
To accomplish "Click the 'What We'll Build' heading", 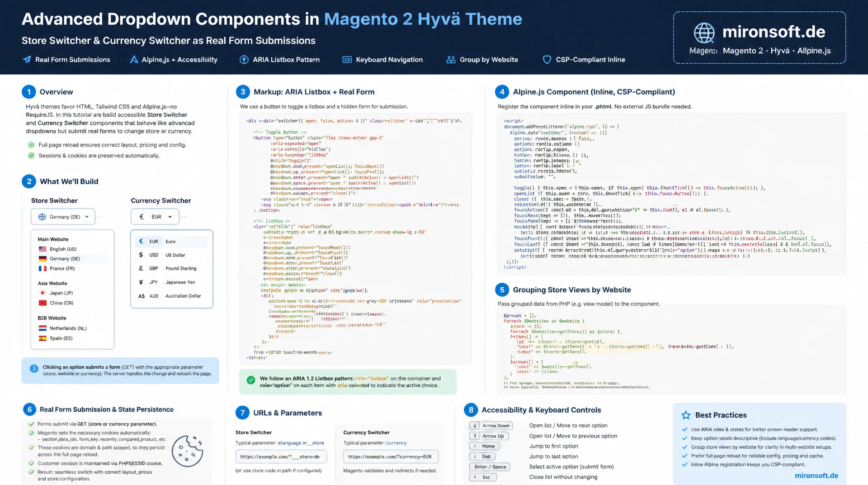I will (x=69, y=182).
